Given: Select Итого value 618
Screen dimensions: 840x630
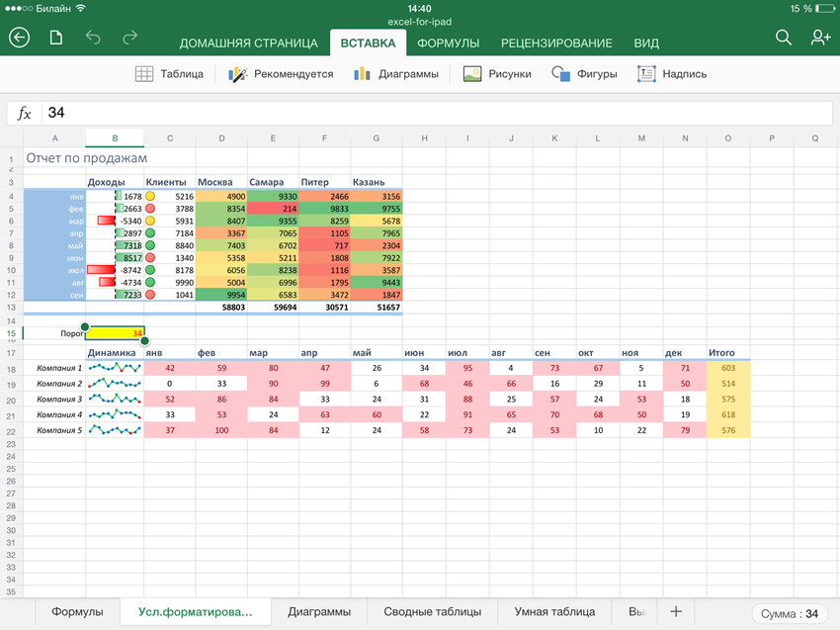Looking at the screenshot, I should pyautogui.click(x=728, y=414).
